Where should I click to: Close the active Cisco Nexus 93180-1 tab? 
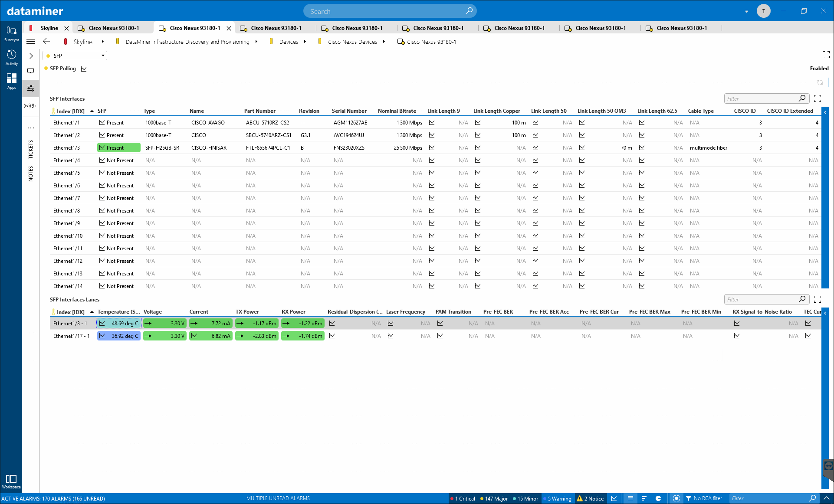coord(229,28)
